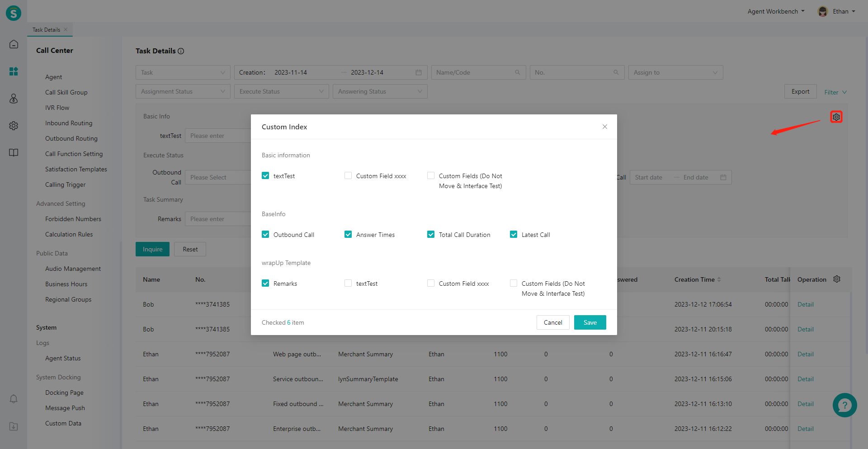The image size is (868, 449).
Task: Select the apps grid icon in left rail
Action: click(x=14, y=71)
